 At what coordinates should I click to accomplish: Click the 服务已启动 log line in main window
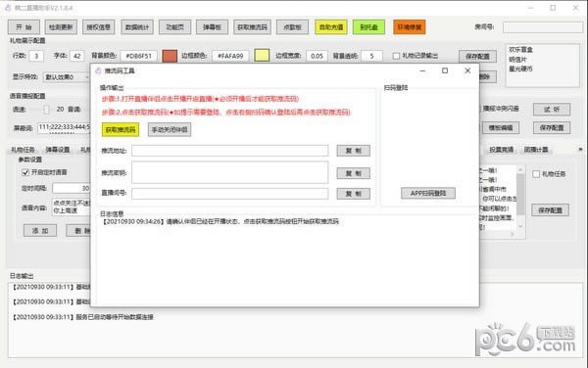click(x=83, y=317)
